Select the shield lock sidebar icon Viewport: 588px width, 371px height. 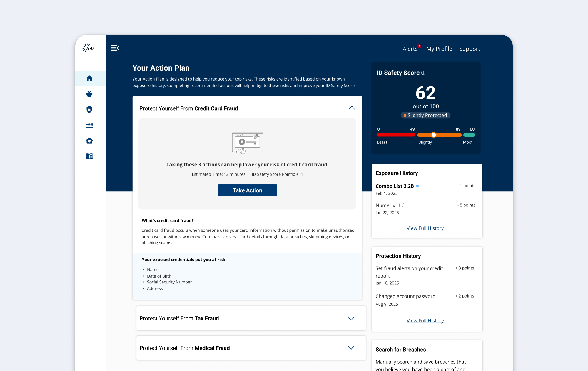[89, 109]
